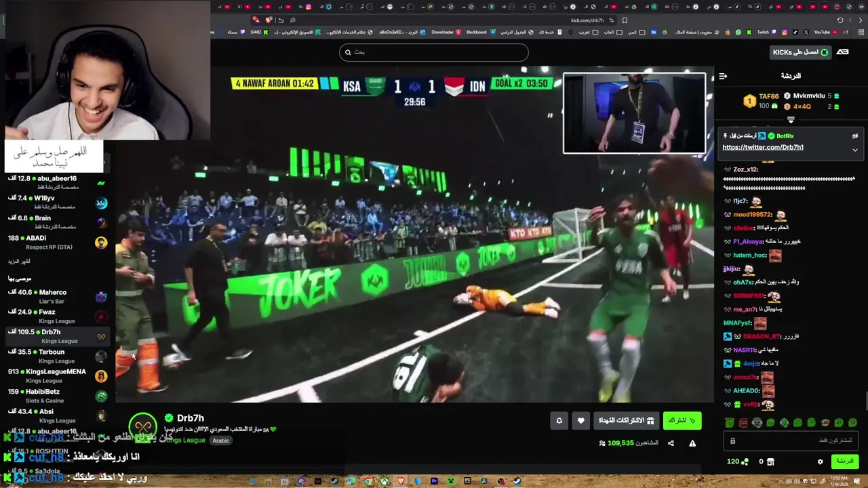This screenshot has width=868, height=488.
Task: Collapse the chat panel toggle icon
Action: (723, 76)
